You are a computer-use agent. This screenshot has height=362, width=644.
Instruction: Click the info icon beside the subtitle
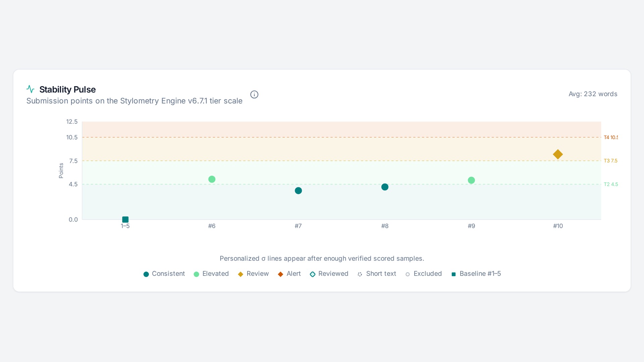coord(254,95)
